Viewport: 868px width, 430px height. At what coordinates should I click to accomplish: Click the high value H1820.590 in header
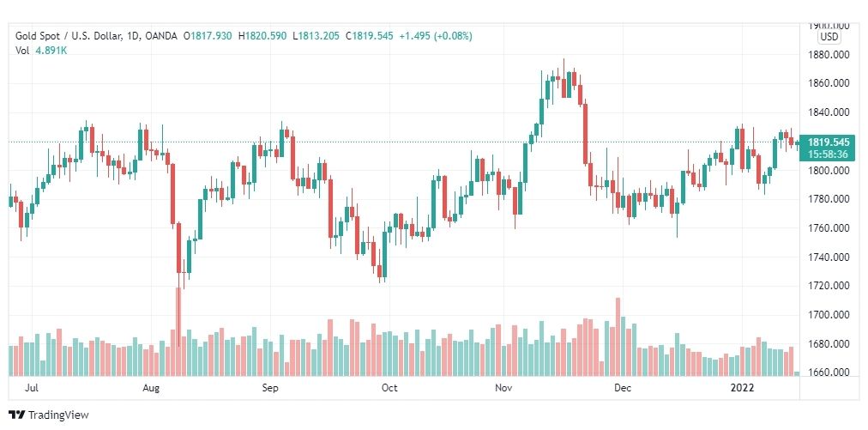click(x=262, y=36)
